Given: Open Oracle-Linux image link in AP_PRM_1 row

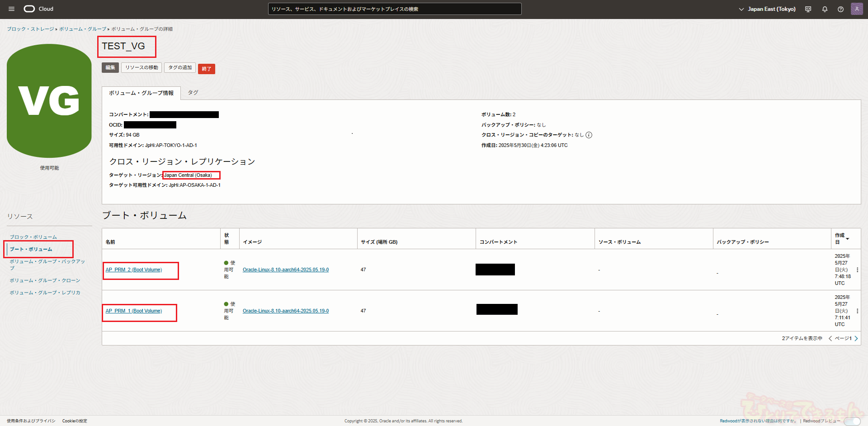Looking at the screenshot, I should (286, 311).
